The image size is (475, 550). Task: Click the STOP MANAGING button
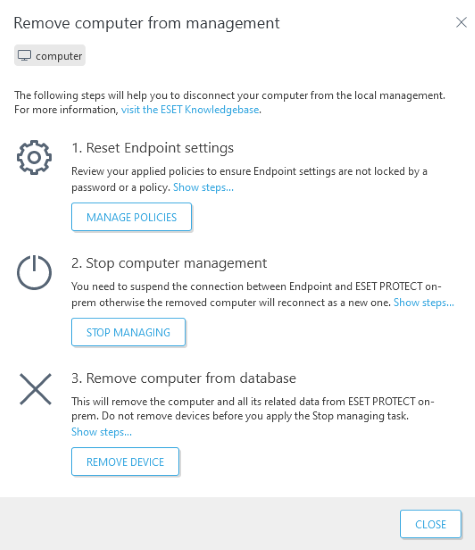pyautogui.click(x=128, y=332)
